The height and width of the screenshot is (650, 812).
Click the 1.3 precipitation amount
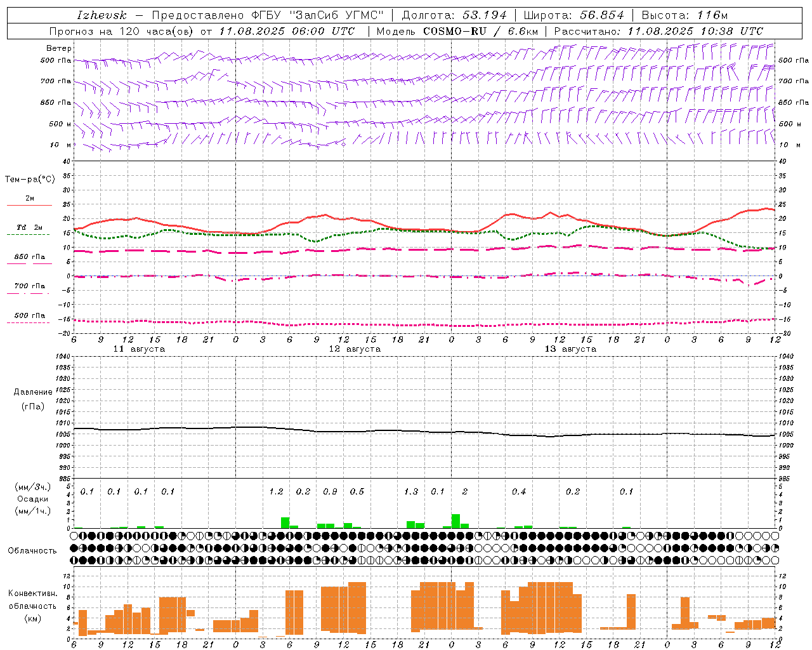(411, 492)
